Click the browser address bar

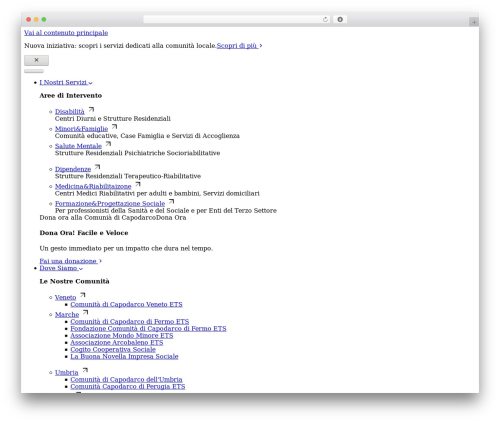237,20
